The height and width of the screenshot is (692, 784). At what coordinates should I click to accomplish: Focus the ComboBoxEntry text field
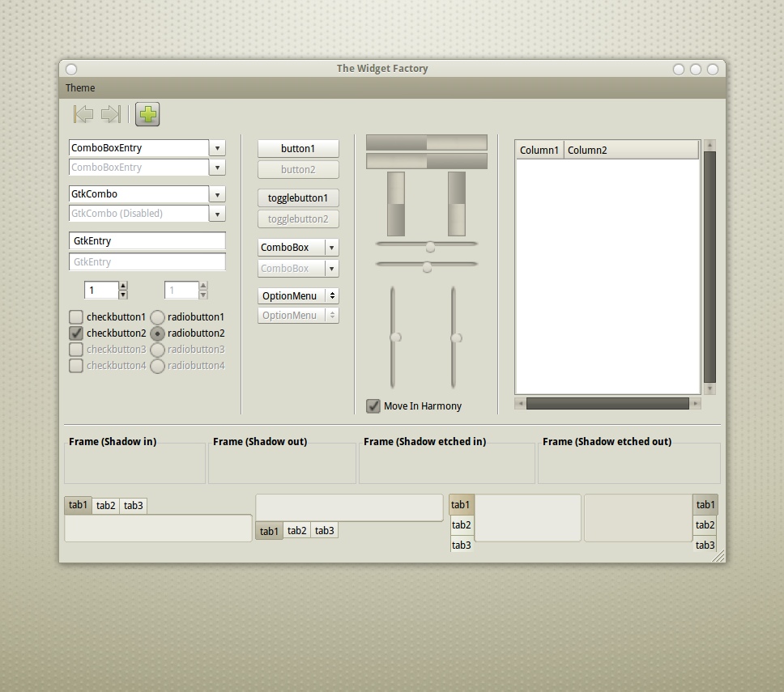pos(138,148)
